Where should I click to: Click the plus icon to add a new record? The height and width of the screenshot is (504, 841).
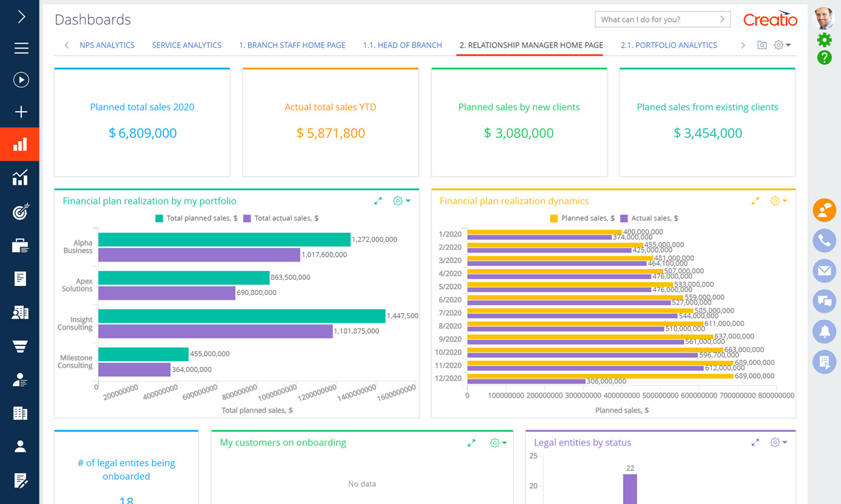pos(20,112)
